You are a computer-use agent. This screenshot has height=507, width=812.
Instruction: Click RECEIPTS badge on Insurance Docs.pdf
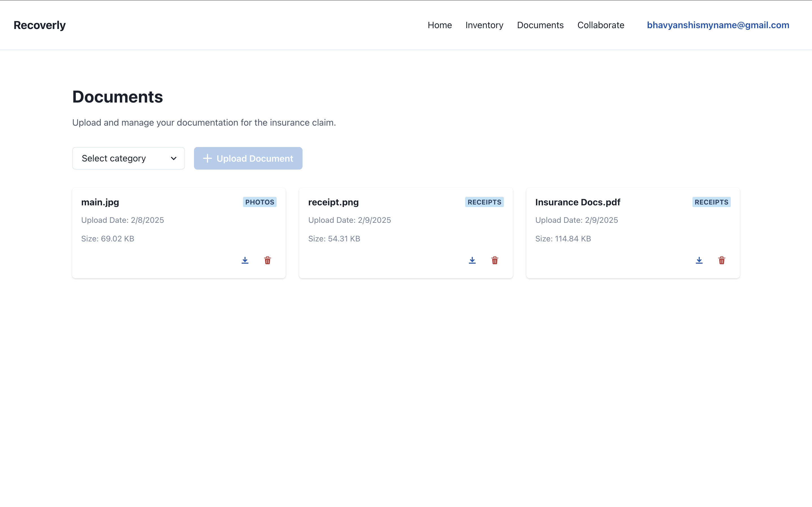(x=711, y=202)
